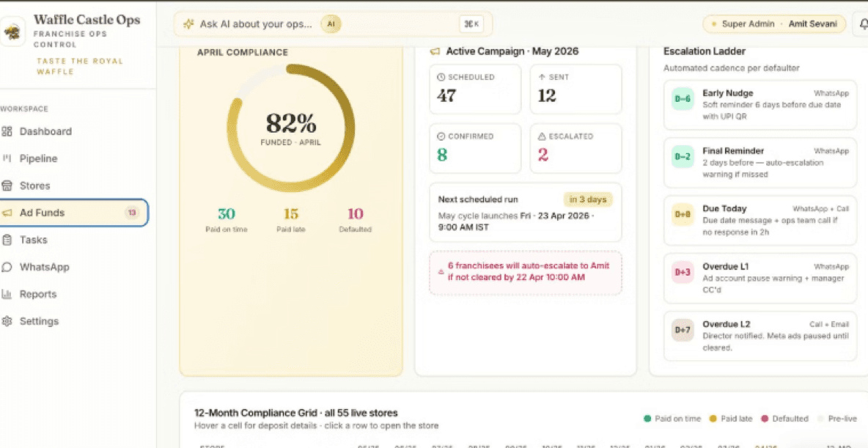This screenshot has width=868, height=448.
Task: Click the arrow icon on Sent card
Action: 542,78
